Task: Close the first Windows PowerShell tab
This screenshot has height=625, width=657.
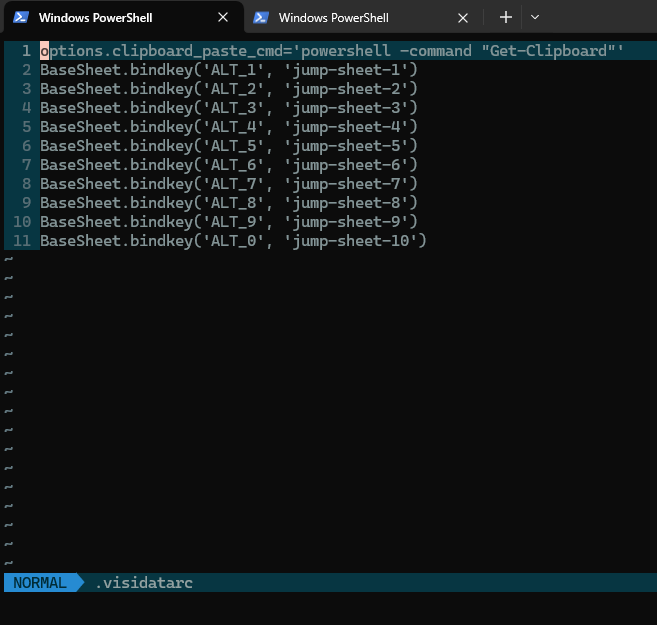Action: [223, 18]
